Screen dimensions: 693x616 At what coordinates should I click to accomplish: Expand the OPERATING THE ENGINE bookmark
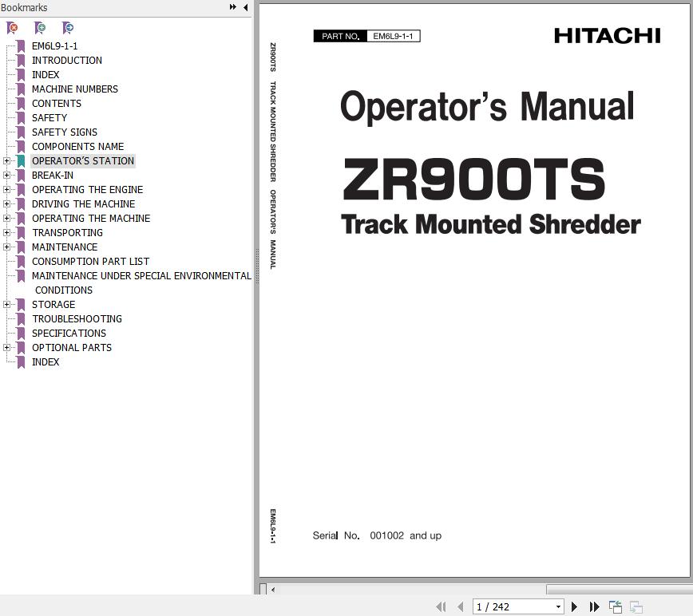(x=6, y=189)
